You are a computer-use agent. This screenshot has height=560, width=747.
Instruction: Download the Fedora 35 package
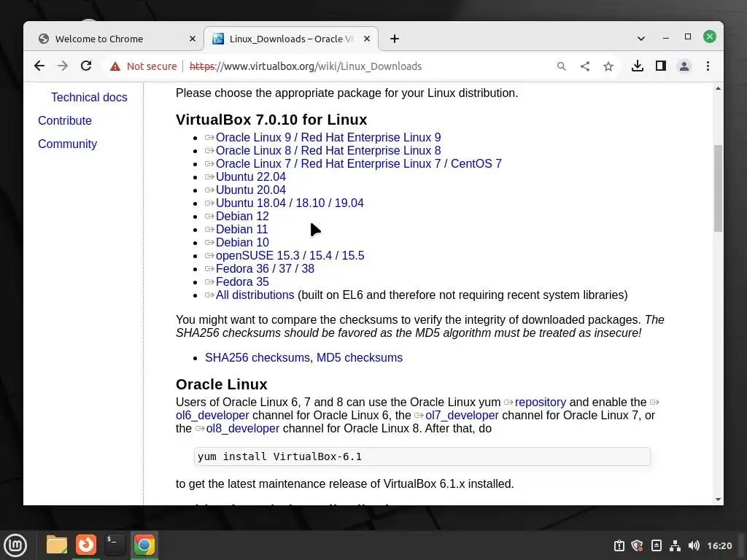point(242,282)
